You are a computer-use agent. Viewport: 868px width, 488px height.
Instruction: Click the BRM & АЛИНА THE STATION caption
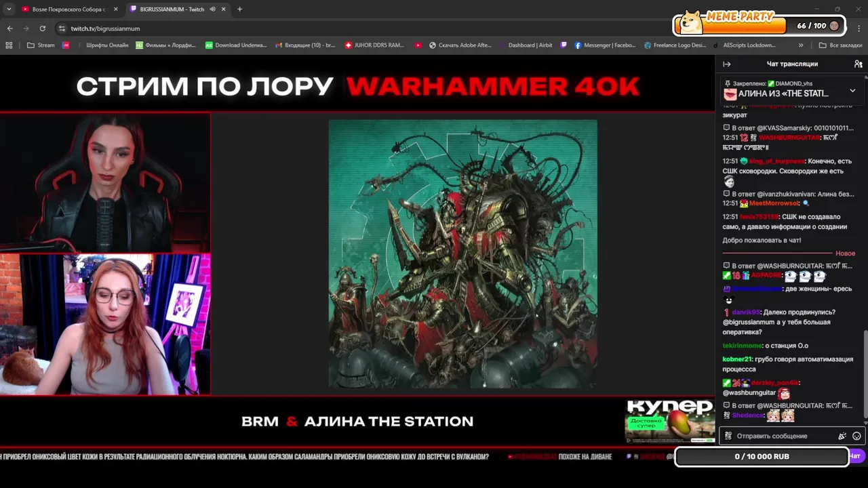pos(357,421)
